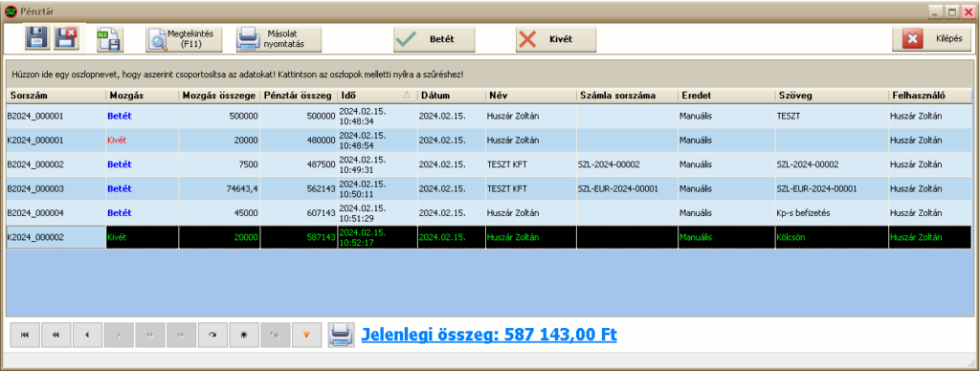This screenshot has width=980, height=371.
Task: Click the black asterisk bookmark button
Action: (244, 335)
